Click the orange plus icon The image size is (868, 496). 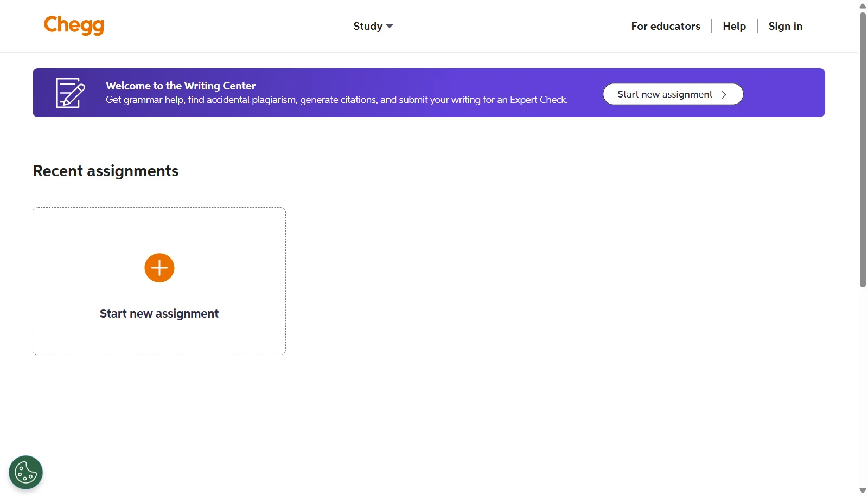click(159, 268)
